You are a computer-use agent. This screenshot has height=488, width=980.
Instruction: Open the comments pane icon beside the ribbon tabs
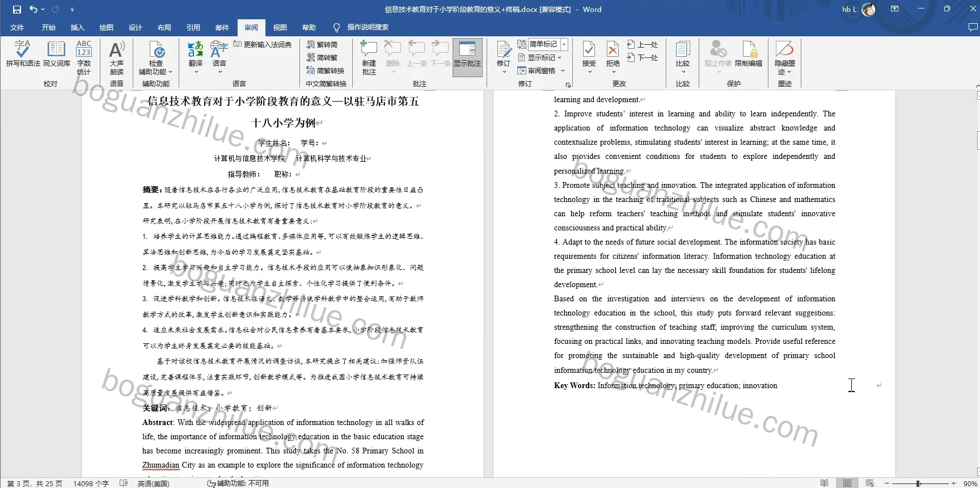click(x=973, y=27)
